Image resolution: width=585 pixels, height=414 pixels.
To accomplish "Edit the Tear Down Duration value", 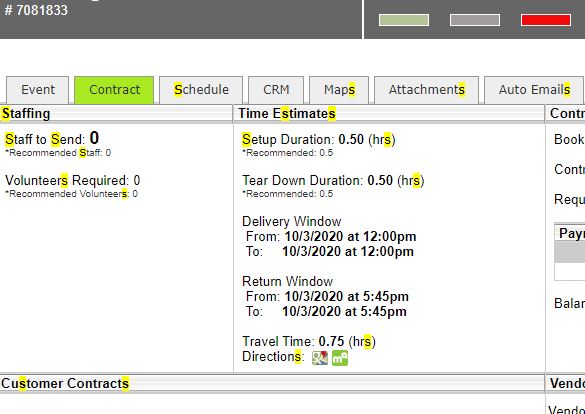I will tap(380, 181).
